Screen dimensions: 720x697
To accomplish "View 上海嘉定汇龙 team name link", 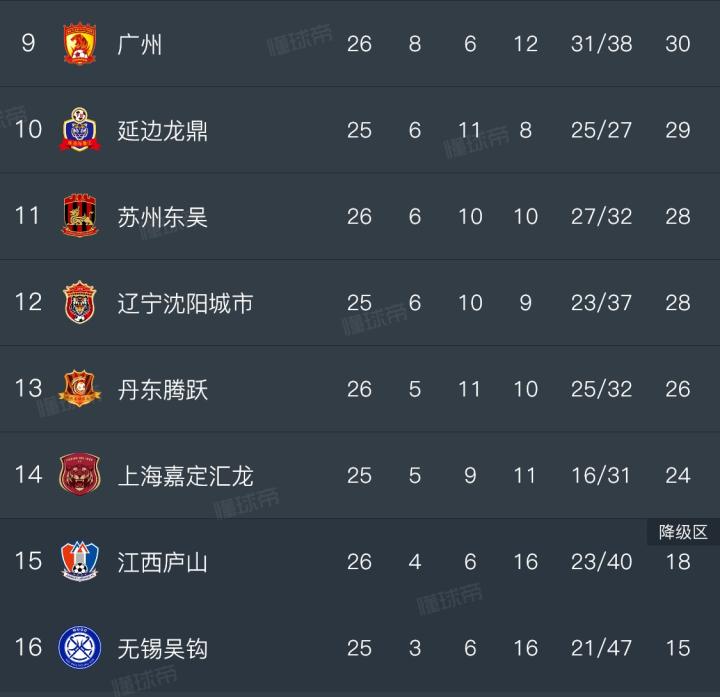I will [x=185, y=475].
